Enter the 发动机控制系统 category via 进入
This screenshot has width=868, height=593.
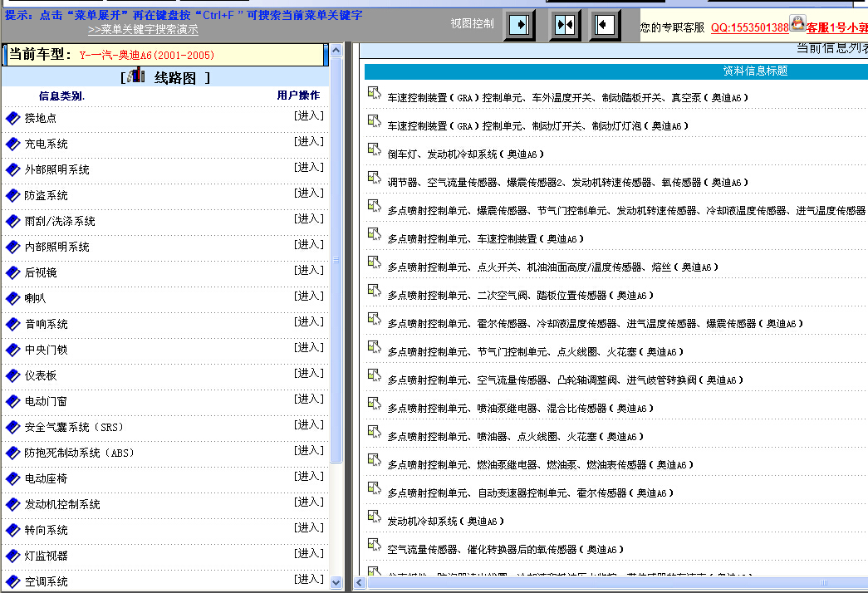click(309, 502)
